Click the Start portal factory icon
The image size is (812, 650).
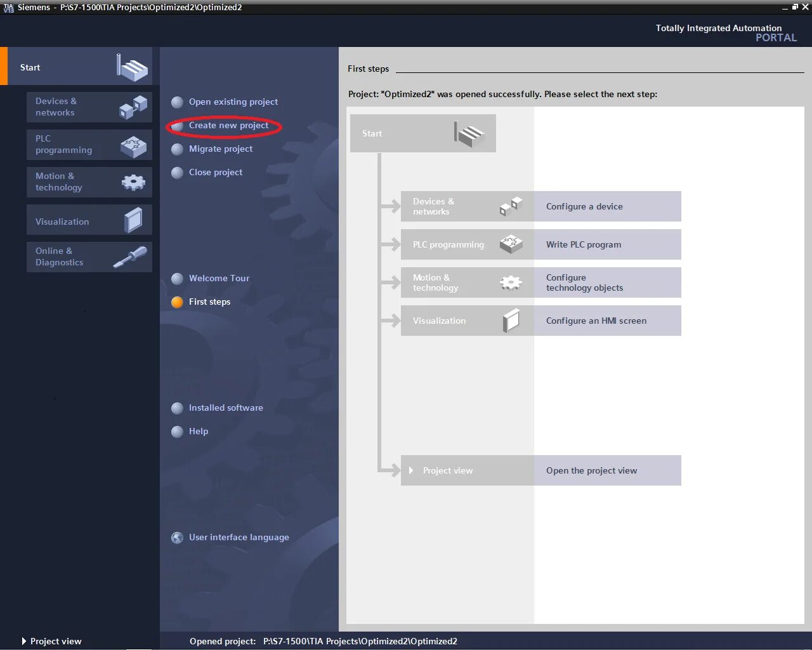pyautogui.click(x=132, y=67)
